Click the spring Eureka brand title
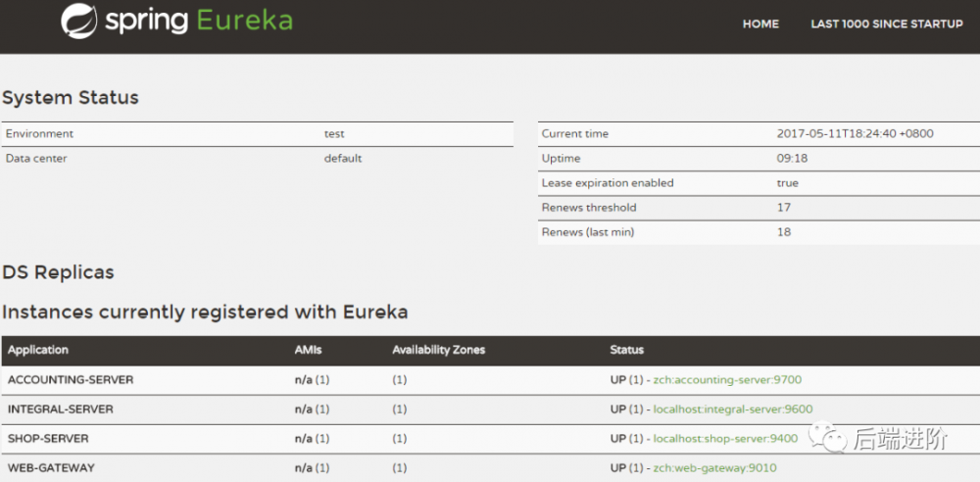Screen dimensions: 980x482 coord(199,21)
